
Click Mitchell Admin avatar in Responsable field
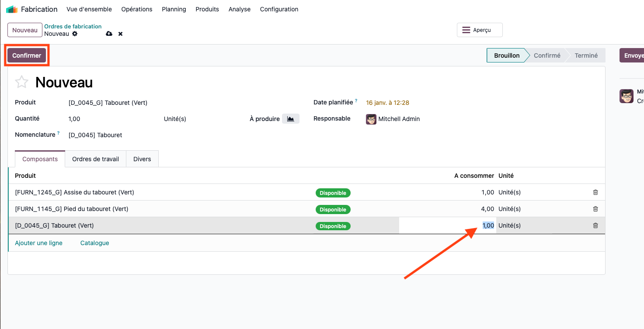click(x=371, y=119)
